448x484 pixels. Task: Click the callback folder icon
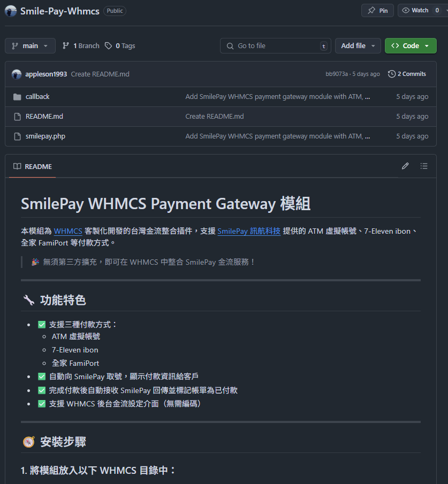(17, 97)
